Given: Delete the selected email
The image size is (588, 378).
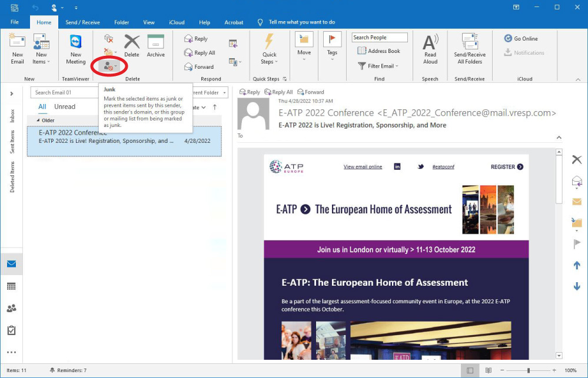Looking at the screenshot, I should pos(132,46).
